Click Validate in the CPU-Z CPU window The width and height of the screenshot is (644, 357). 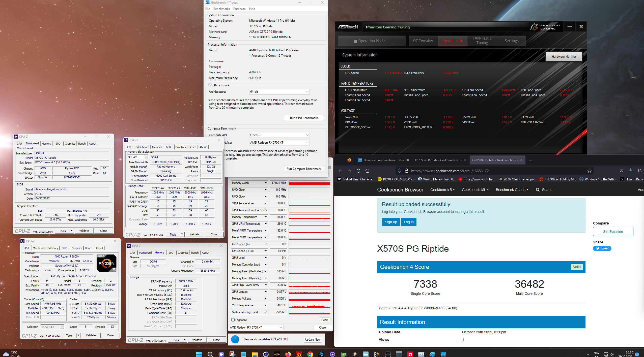[91, 335]
